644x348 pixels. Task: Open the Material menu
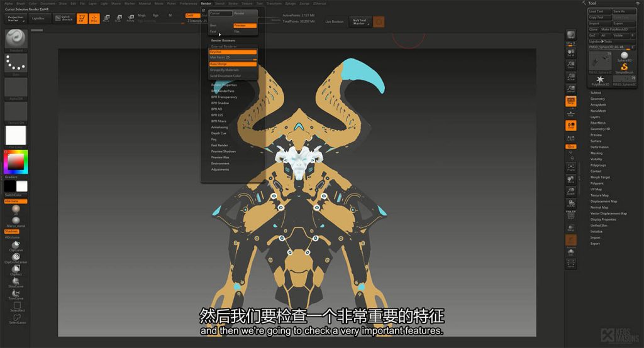[145, 3]
